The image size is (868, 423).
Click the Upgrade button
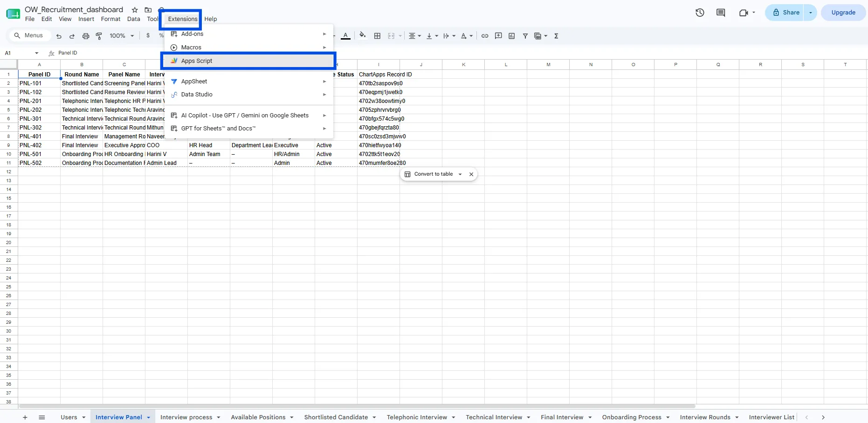pyautogui.click(x=843, y=13)
